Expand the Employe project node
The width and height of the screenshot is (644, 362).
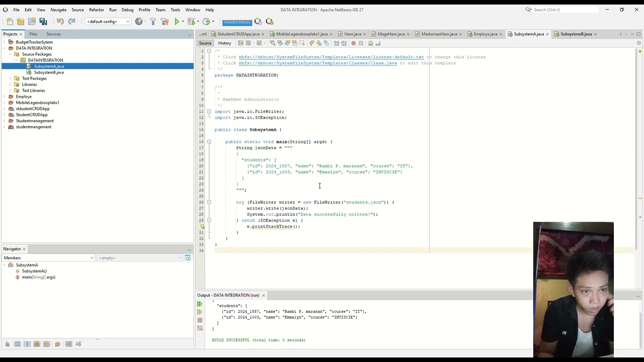5,97
